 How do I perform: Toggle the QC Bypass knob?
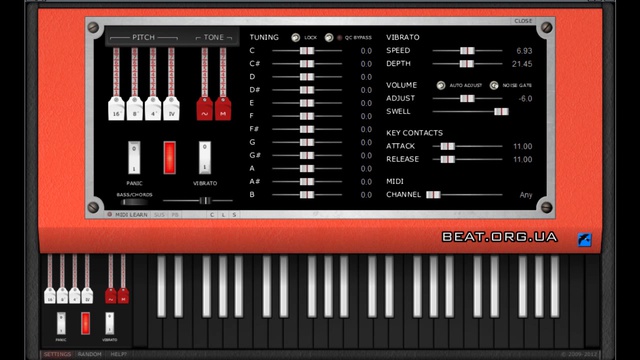pos(329,38)
